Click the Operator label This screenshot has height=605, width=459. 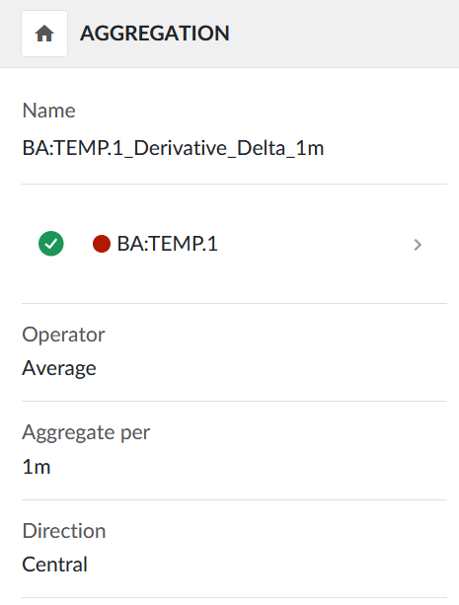(64, 335)
